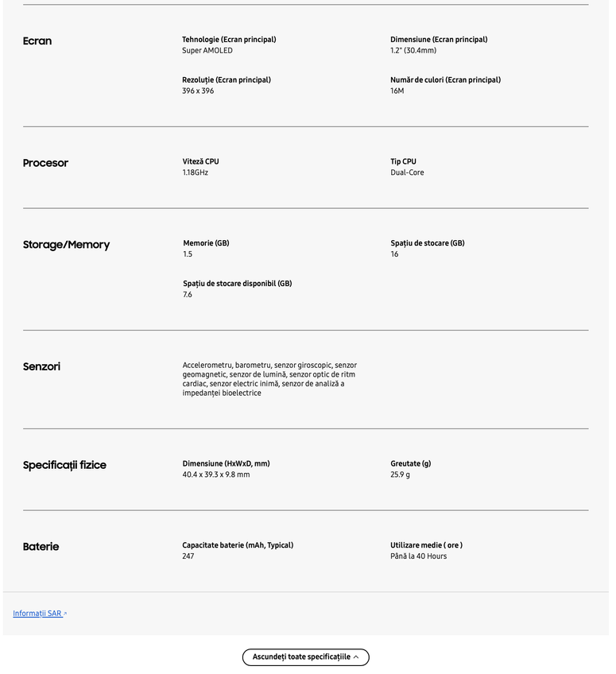Click the Dual-Core CPU type value
Screen dimensions: 616x674
tap(407, 172)
